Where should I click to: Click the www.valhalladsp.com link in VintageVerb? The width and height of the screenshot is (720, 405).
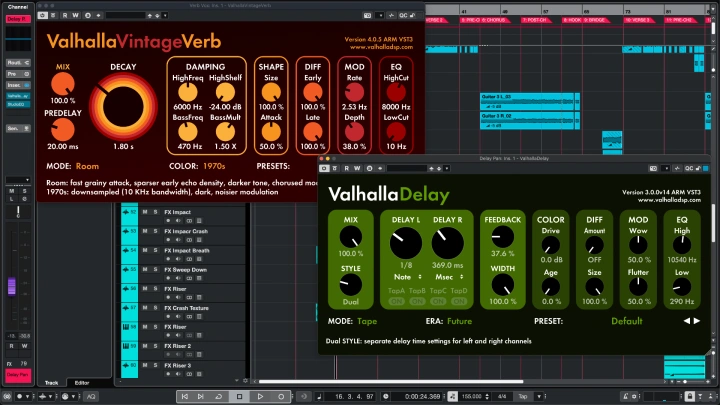click(381, 47)
